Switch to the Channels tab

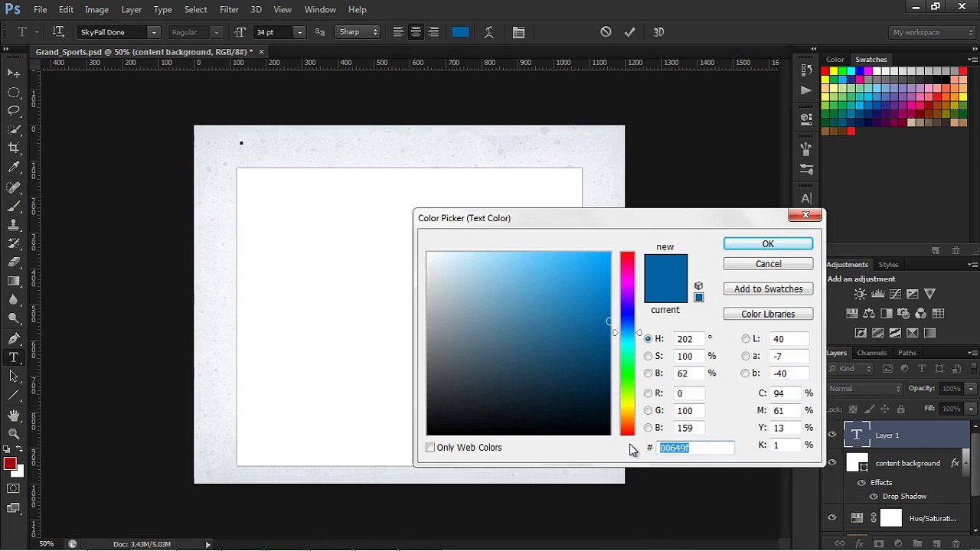pyautogui.click(x=871, y=353)
